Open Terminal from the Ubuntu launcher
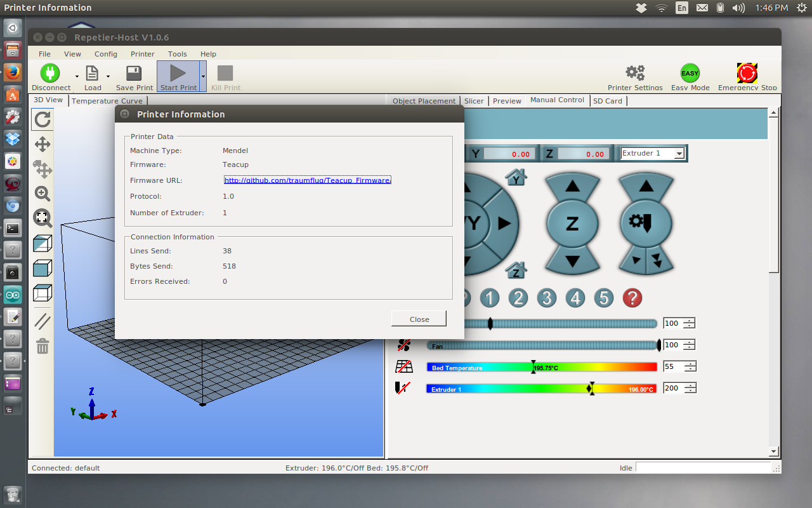Screen dimensions: 812x508 coord(13,228)
